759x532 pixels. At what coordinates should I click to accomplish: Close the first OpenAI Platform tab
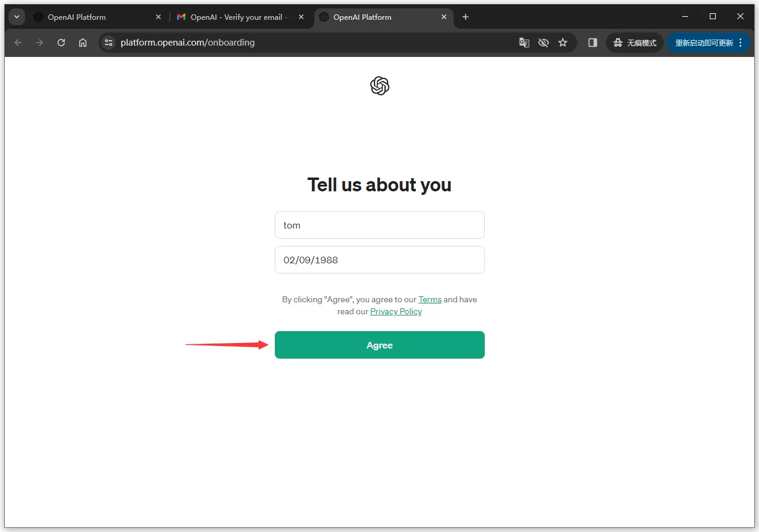(158, 17)
